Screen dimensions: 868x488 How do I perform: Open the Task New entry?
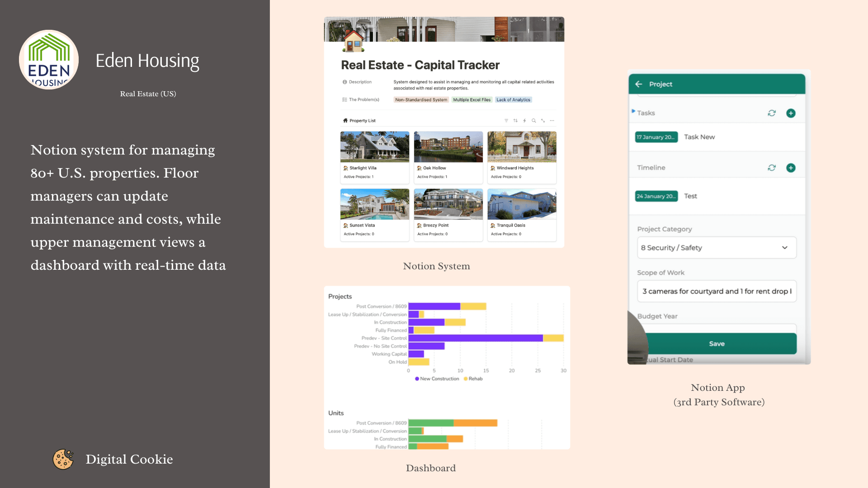pyautogui.click(x=699, y=137)
